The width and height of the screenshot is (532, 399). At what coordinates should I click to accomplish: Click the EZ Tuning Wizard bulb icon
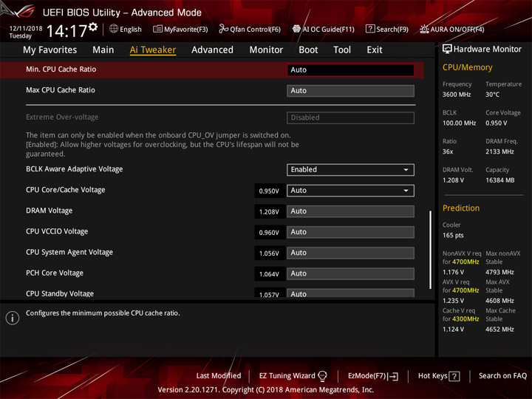322,375
